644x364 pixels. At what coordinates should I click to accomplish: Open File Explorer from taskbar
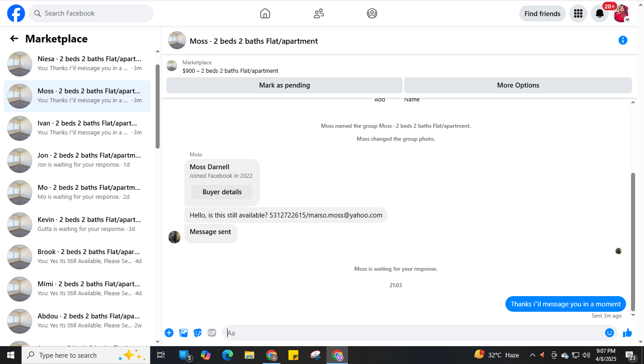pos(250,355)
